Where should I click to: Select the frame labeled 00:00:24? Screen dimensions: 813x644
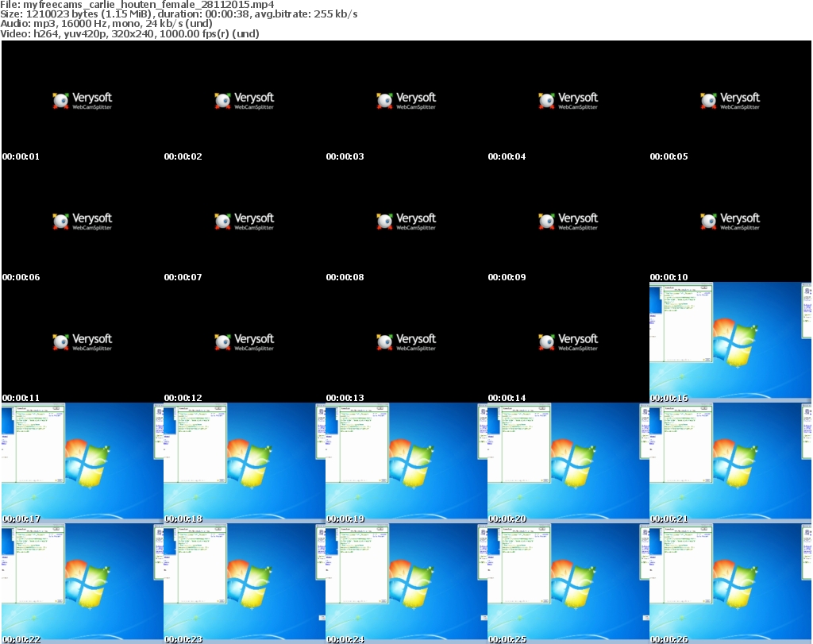406,584
